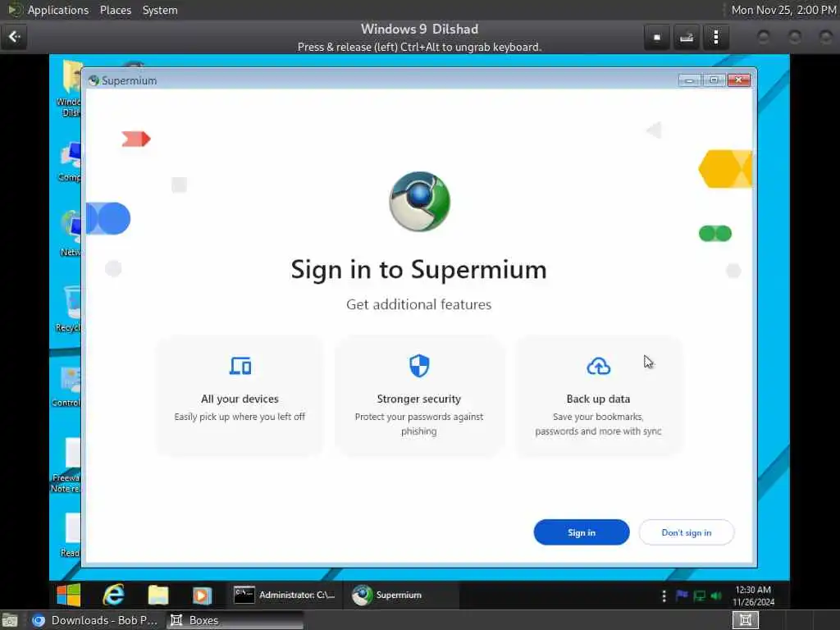Launch Internet Explorer from taskbar
Screen dimensions: 840x630
[x=113, y=595]
